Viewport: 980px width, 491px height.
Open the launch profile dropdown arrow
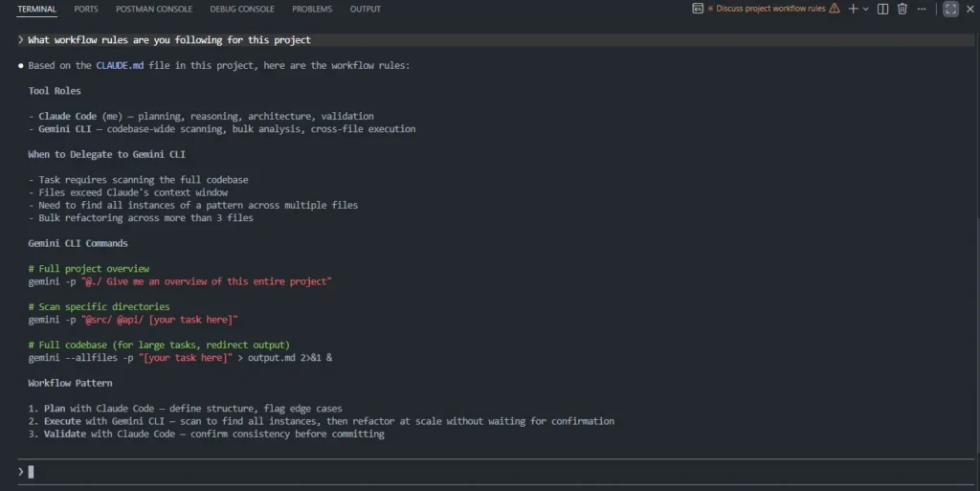click(865, 9)
